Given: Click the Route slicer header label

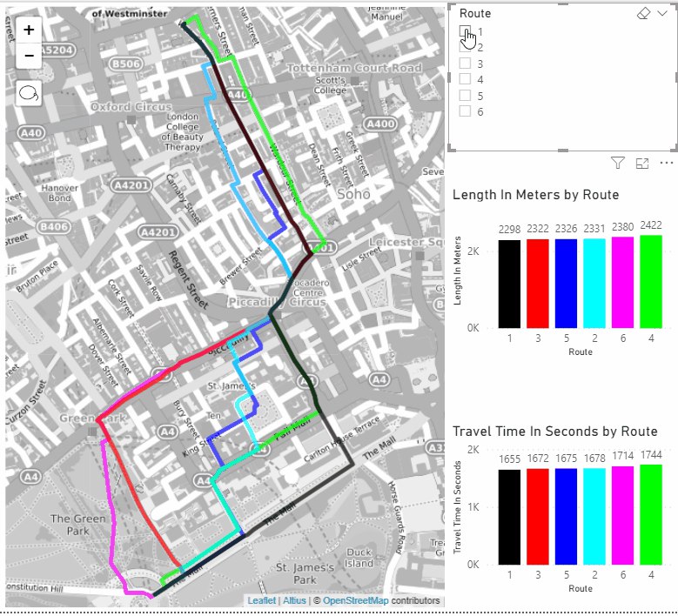Looking at the screenshot, I should click(475, 13).
